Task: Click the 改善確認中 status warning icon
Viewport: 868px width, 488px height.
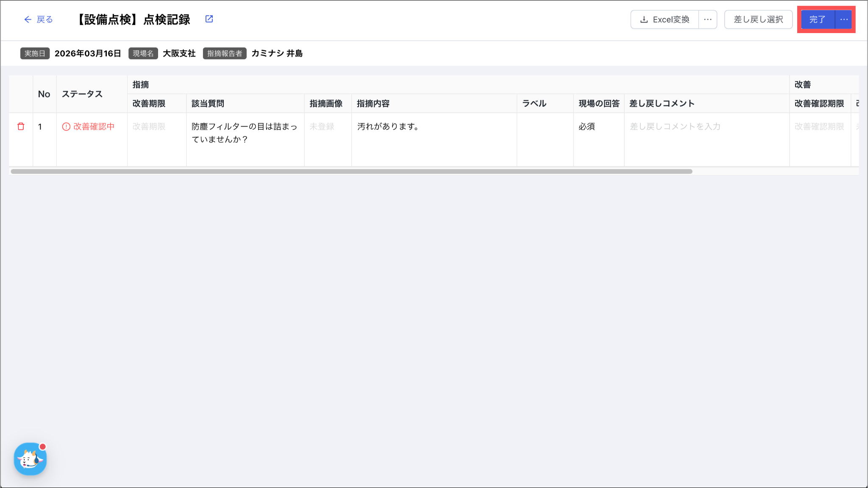Action: click(x=66, y=127)
